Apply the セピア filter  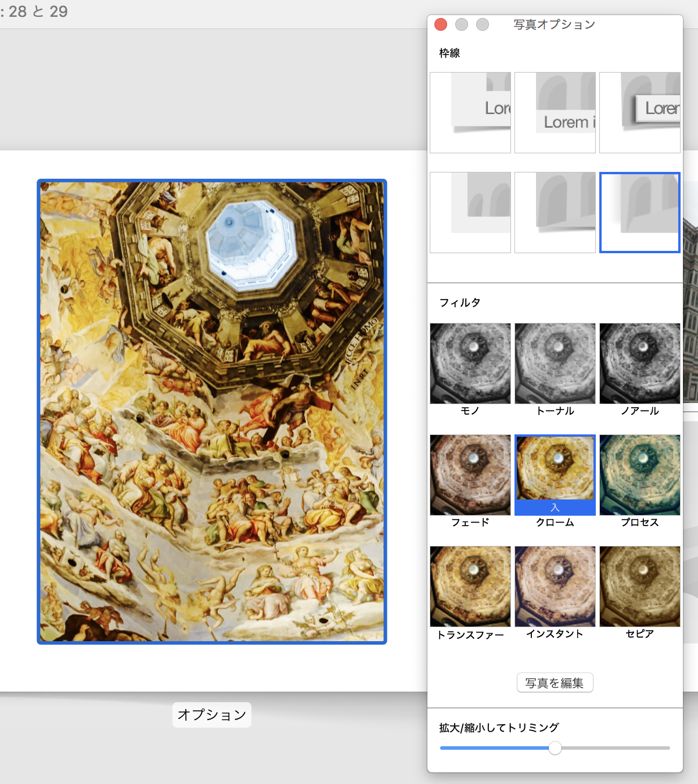pyautogui.click(x=640, y=587)
